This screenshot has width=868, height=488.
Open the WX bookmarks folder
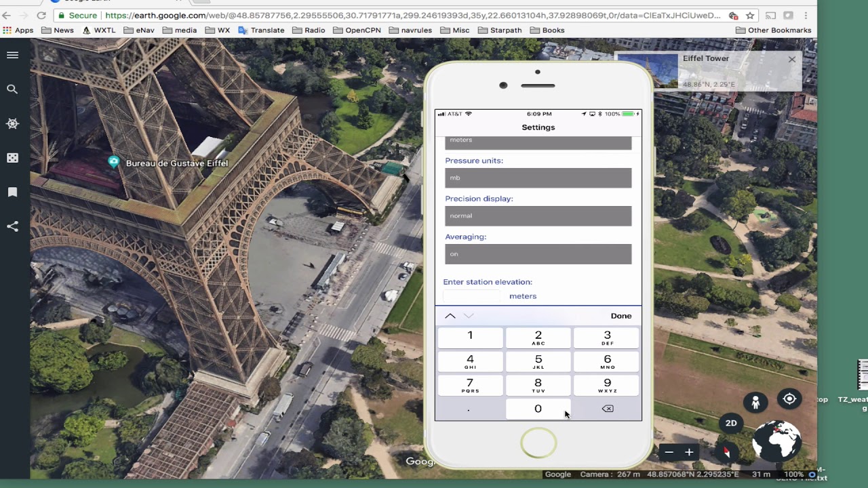point(218,30)
